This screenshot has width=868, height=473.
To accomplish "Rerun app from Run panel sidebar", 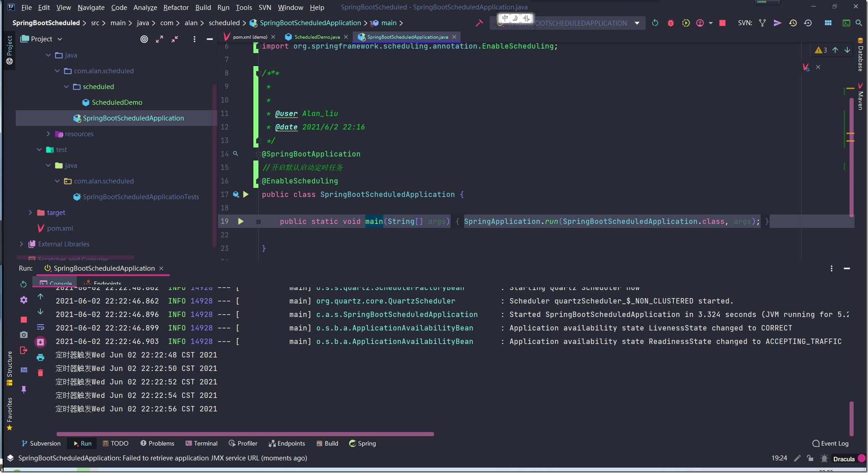I will (23, 284).
